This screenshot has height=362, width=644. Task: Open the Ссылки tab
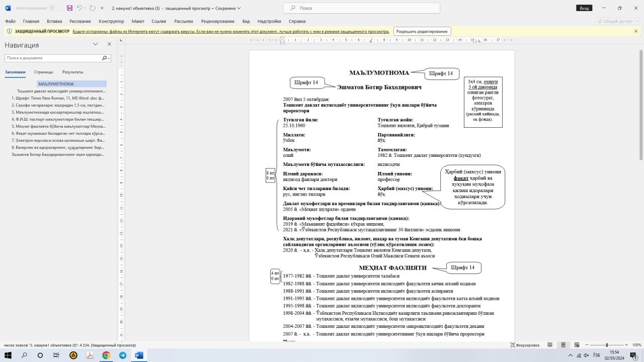[x=158, y=21]
